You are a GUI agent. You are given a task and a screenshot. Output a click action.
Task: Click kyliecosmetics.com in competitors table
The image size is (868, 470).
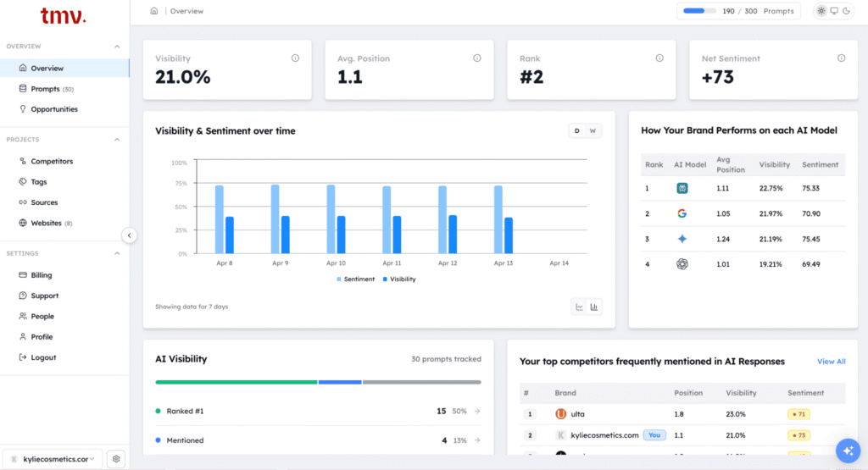(x=604, y=435)
